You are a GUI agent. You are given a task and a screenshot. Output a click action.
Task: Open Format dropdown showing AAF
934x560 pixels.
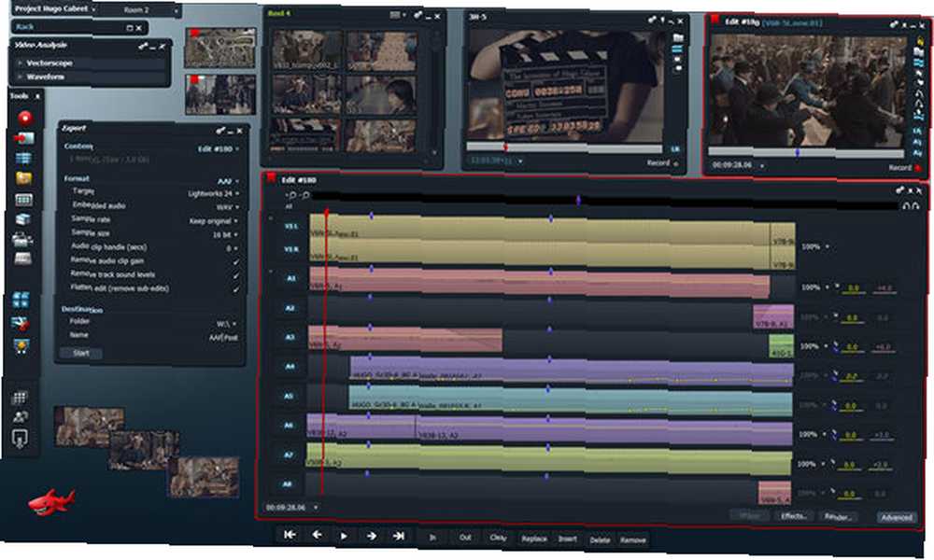(228, 181)
